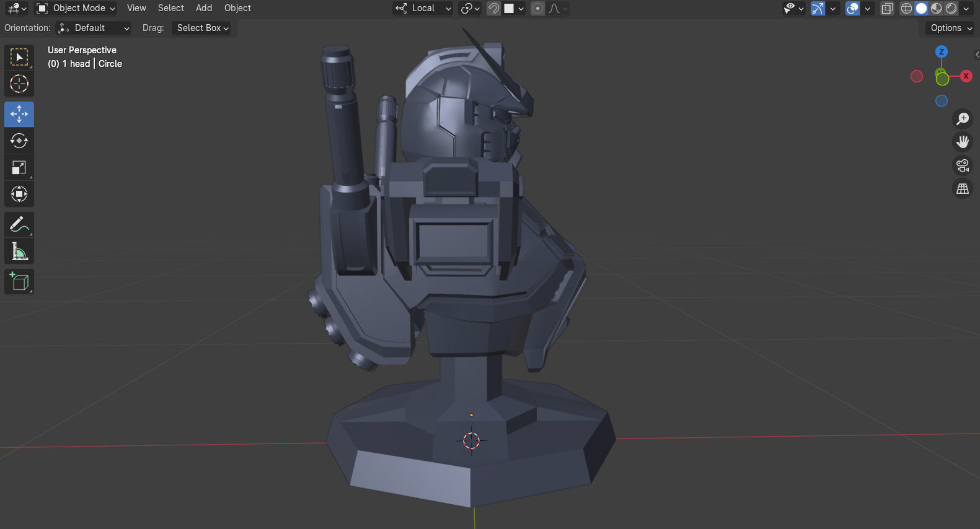Open the Object menu
Screen dimensions: 980x529
tap(237, 8)
